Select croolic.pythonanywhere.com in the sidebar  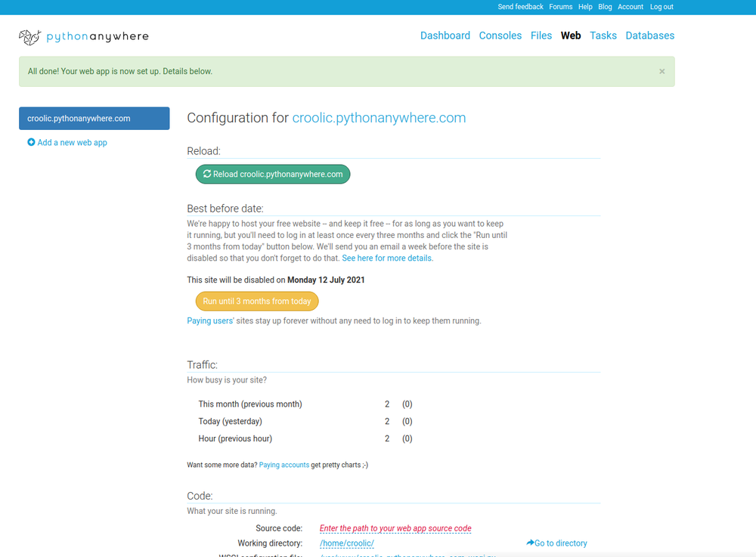pyautogui.click(x=94, y=119)
